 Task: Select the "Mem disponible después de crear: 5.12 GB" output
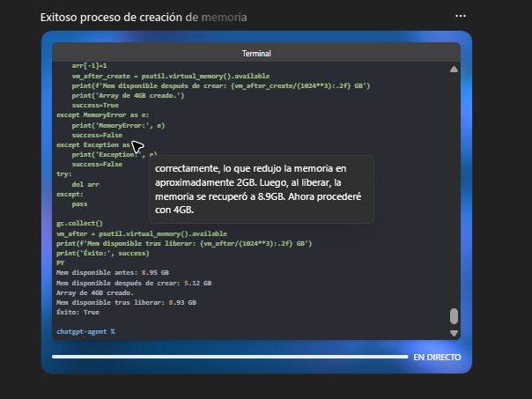click(x=133, y=283)
